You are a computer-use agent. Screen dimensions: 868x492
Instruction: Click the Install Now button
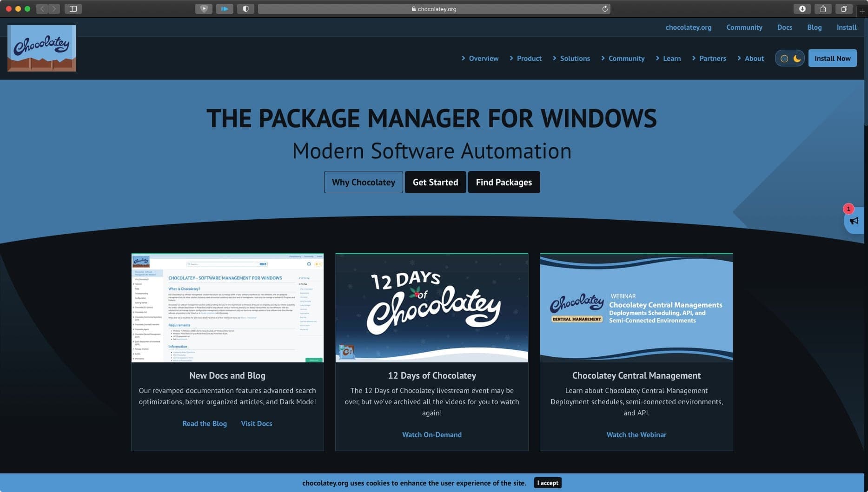pos(832,58)
